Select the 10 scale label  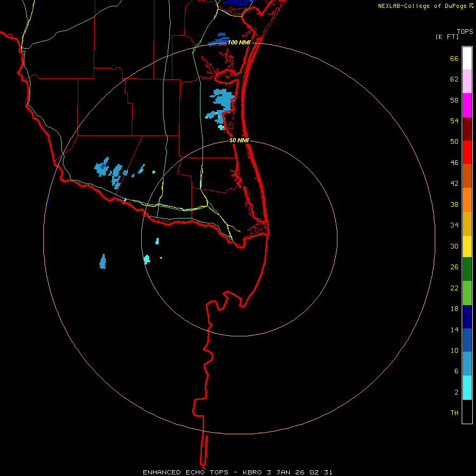[454, 351]
